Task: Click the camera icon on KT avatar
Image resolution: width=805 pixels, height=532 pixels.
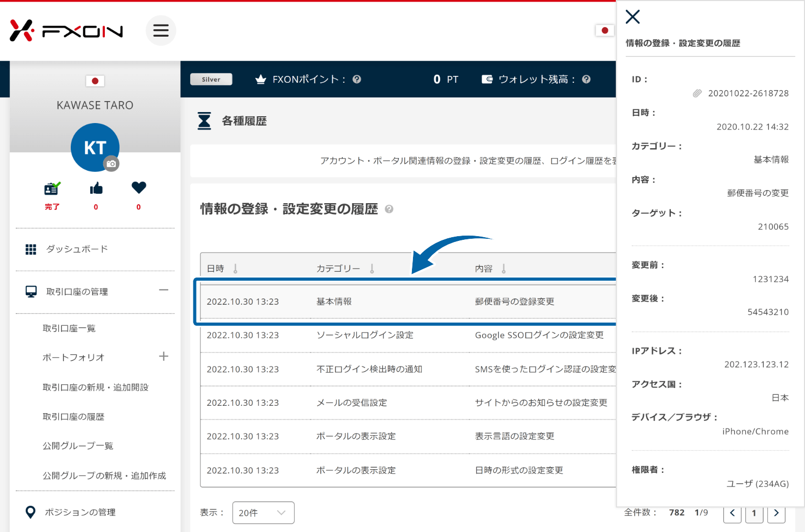Action: click(111, 163)
